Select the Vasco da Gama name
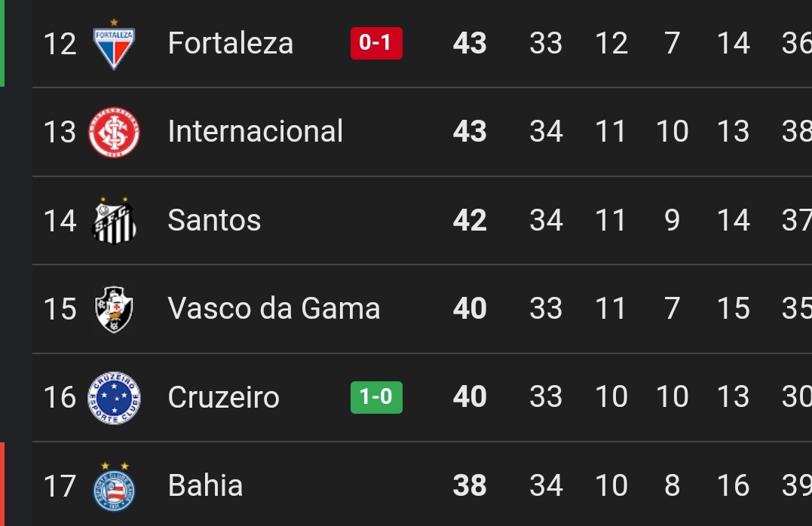 (274, 309)
